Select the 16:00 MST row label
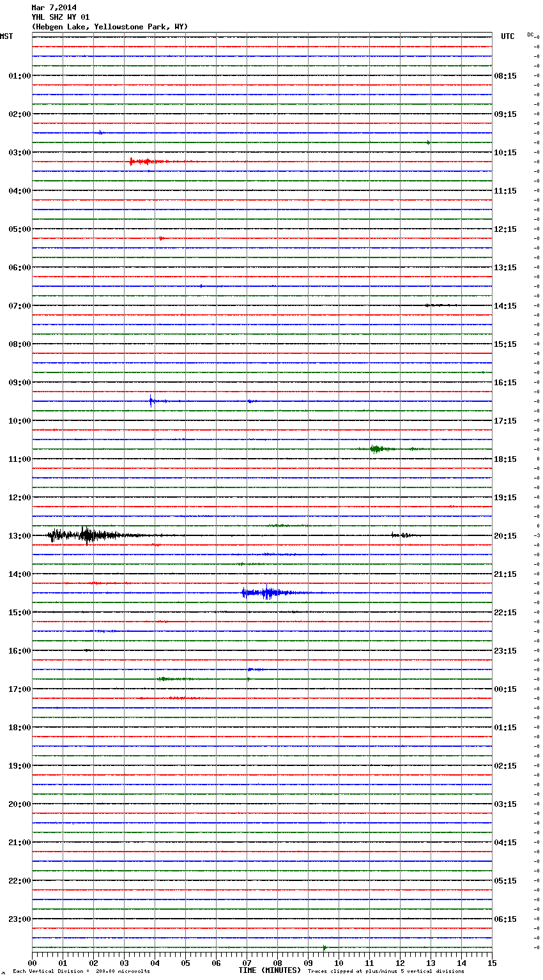The image size is (543, 980). (20, 651)
